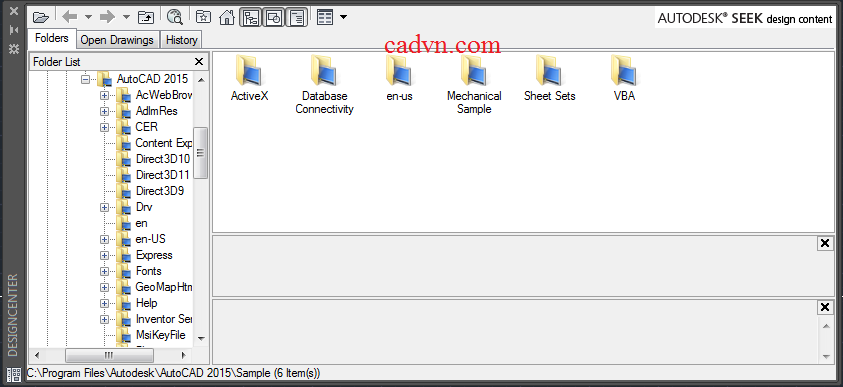
Task: Toggle palette Auto-hide icon
Action: coord(14,30)
